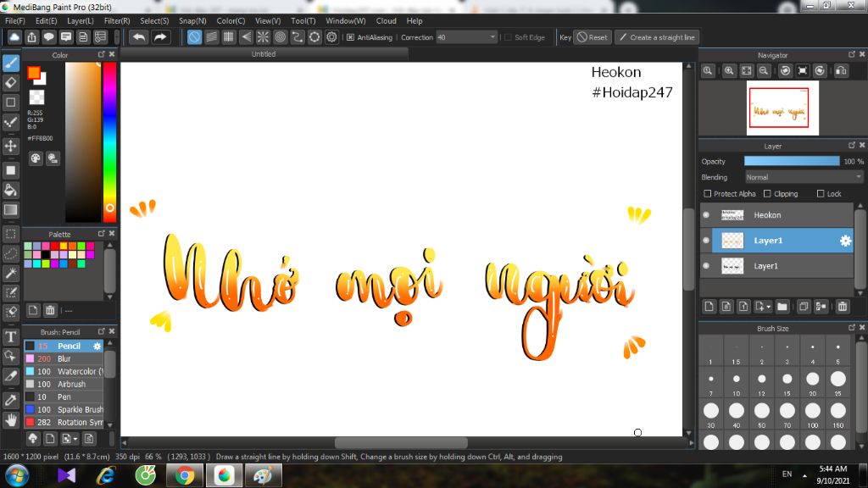Choose the Sparkle Brush
The width and height of the screenshot is (868, 488).
pyautogui.click(x=64, y=409)
